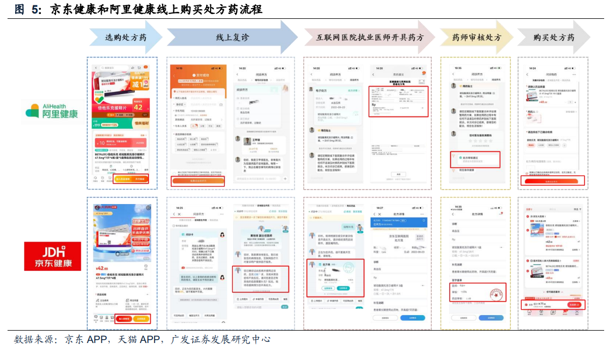616x364 pixels.
Task: Tap the teal send button in JD chat
Action: click(x=285, y=307)
